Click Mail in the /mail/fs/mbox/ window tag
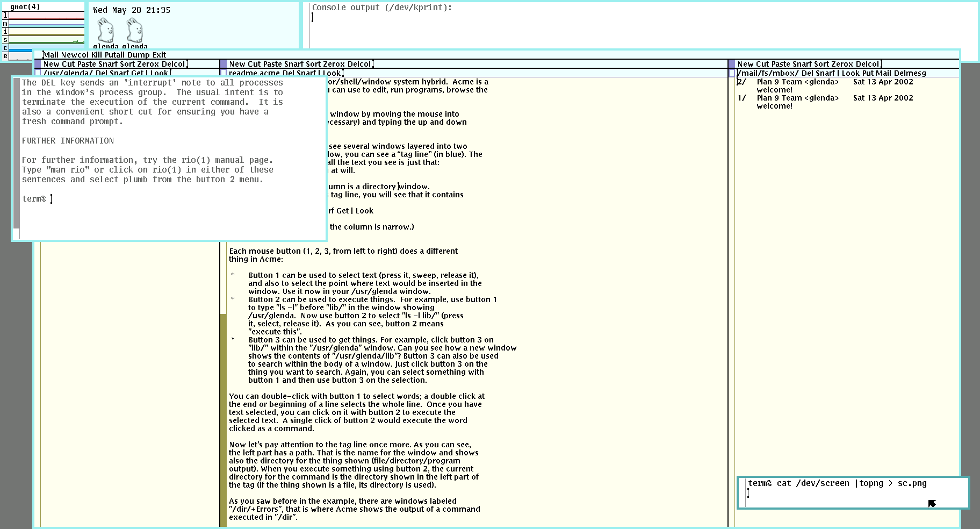Screen dimensions: 980x529 pos(884,73)
